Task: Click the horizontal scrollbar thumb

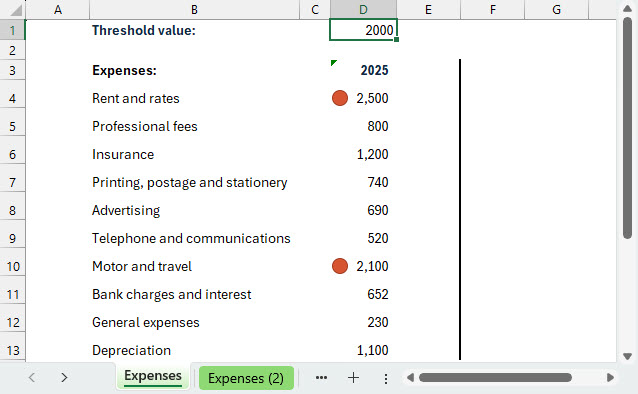Action: [495, 378]
